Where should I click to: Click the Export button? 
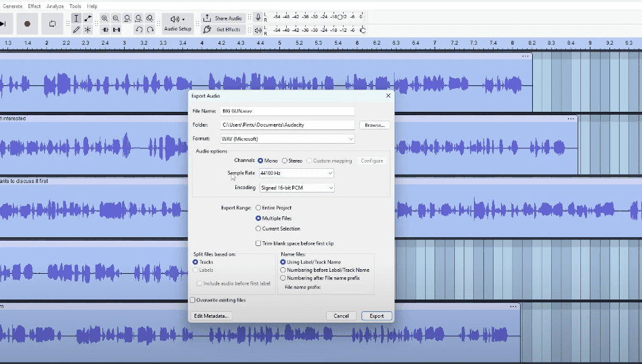376,316
